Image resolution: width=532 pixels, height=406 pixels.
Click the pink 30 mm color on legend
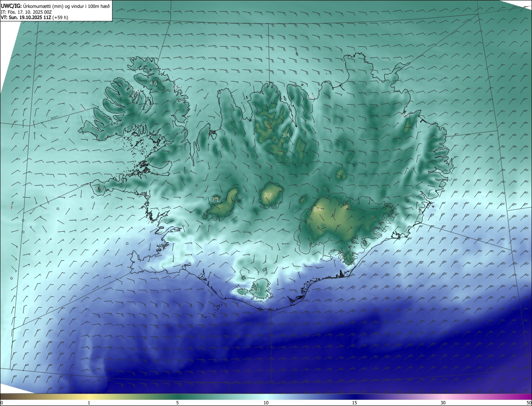(x=443, y=397)
